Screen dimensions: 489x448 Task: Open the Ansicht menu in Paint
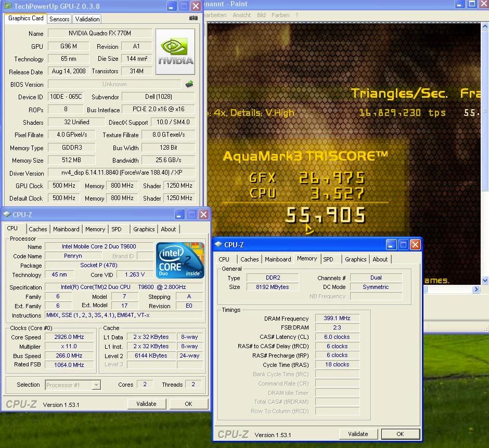(x=242, y=15)
